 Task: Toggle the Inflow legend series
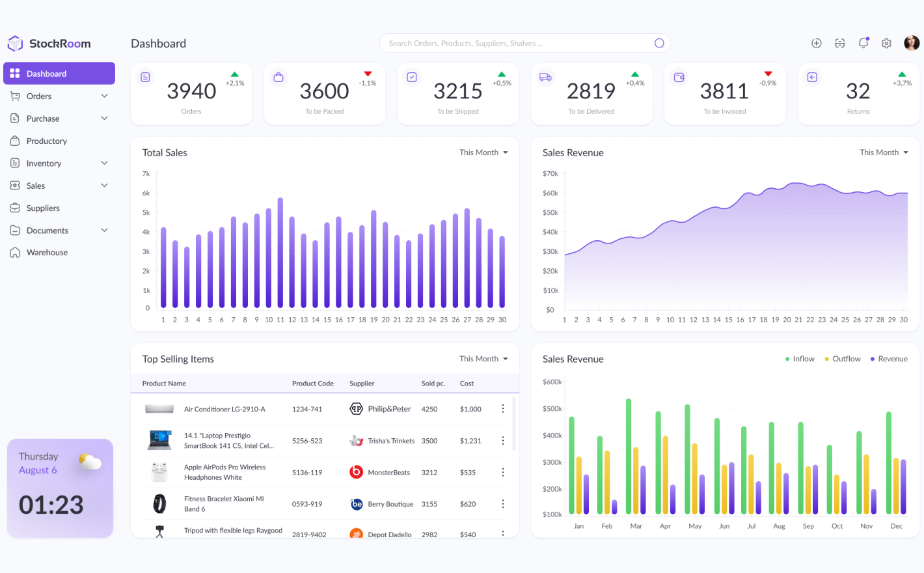[x=800, y=359]
